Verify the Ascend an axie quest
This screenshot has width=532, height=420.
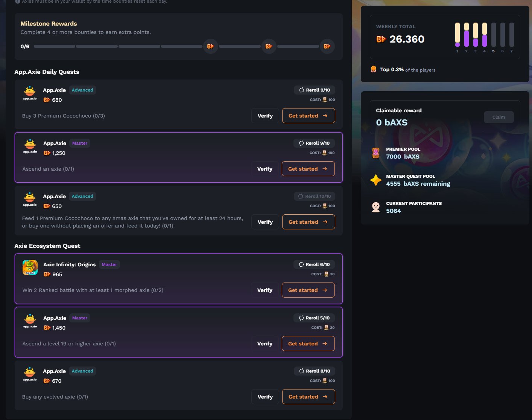tap(265, 169)
